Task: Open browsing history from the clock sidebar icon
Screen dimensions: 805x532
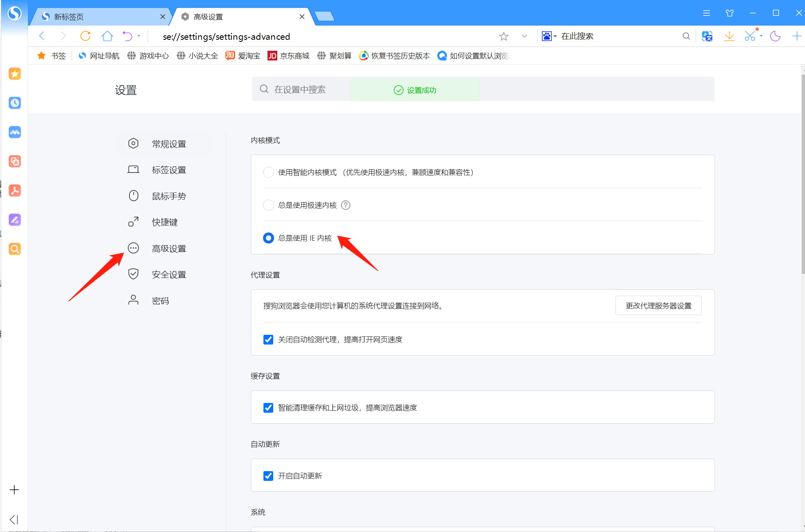Action: click(15, 103)
